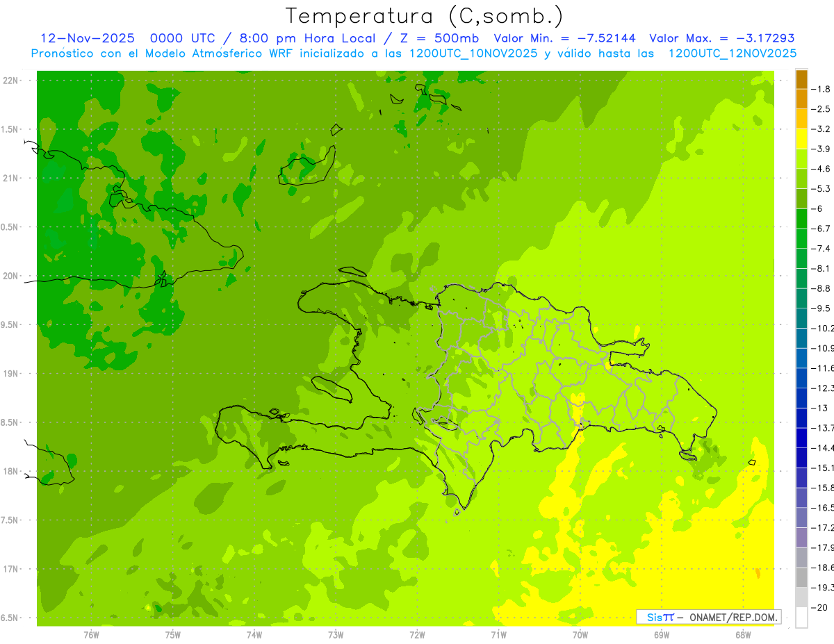Viewport: 834px width, 644px height.
Task: Click the orange legend swatch between -1.8 and -2.5
Action: pyautogui.click(x=801, y=99)
